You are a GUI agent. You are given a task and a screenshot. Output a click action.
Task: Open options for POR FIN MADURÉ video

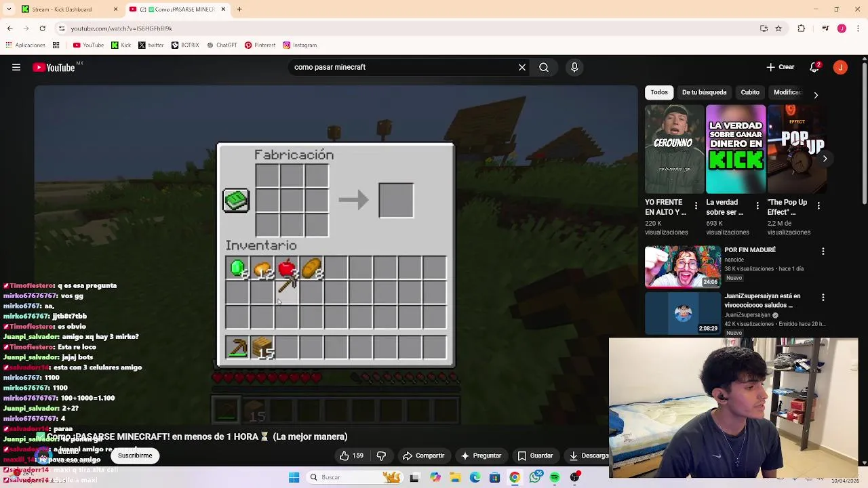click(823, 251)
